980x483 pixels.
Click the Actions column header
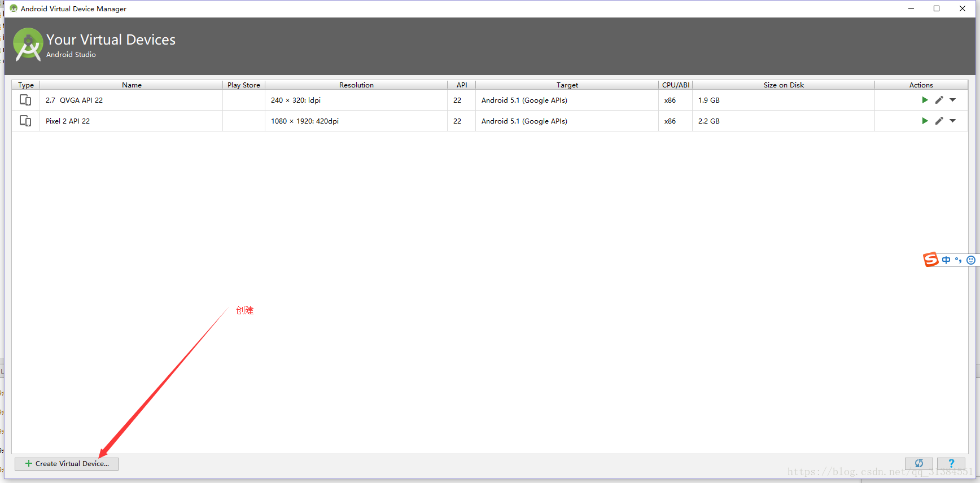click(921, 85)
